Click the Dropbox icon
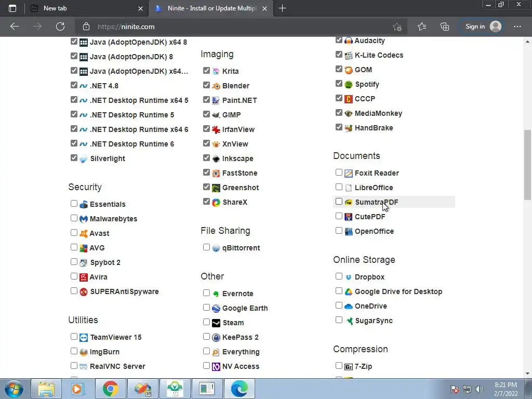This screenshot has width=532, height=399. [349, 277]
